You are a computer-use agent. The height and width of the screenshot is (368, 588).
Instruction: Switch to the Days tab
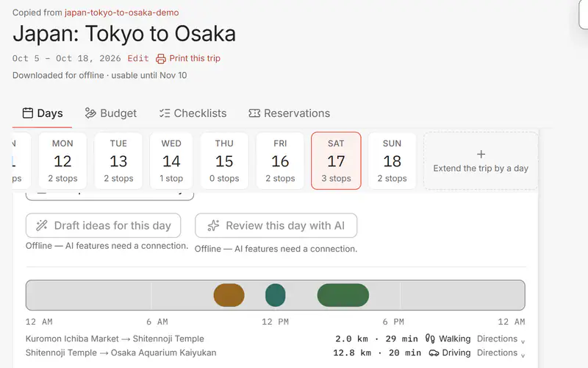(x=43, y=113)
